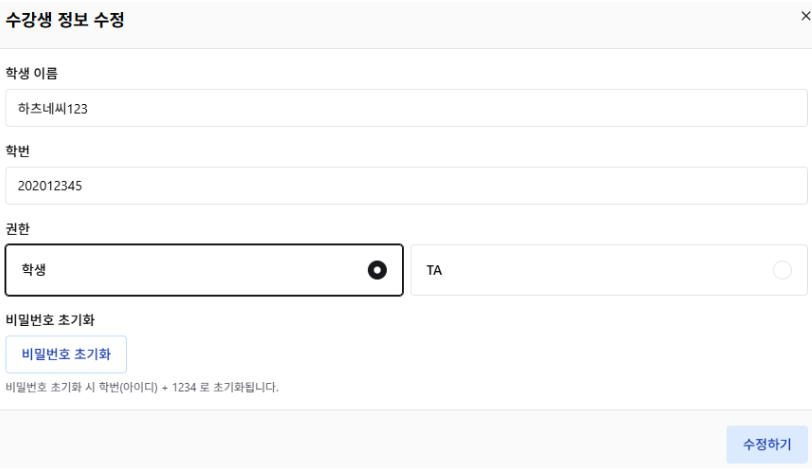Click the empty radio circle for TA
This screenshot has width=812, height=469.
point(782,270)
